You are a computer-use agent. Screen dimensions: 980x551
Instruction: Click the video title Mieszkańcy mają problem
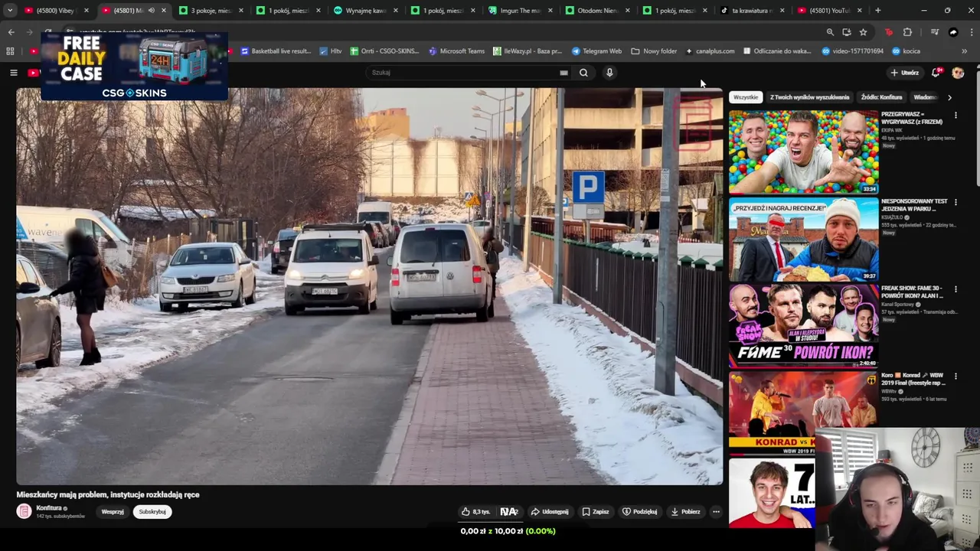[x=108, y=494]
